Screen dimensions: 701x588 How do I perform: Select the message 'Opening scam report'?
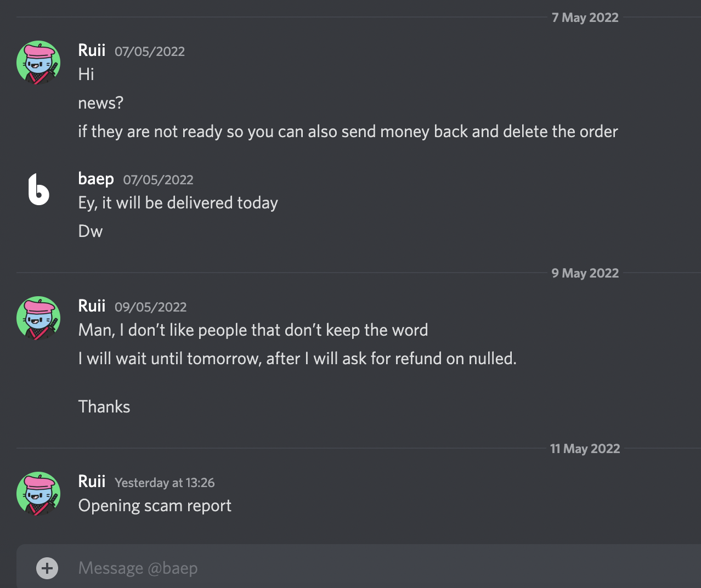pyautogui.click(x=155, y=506)
